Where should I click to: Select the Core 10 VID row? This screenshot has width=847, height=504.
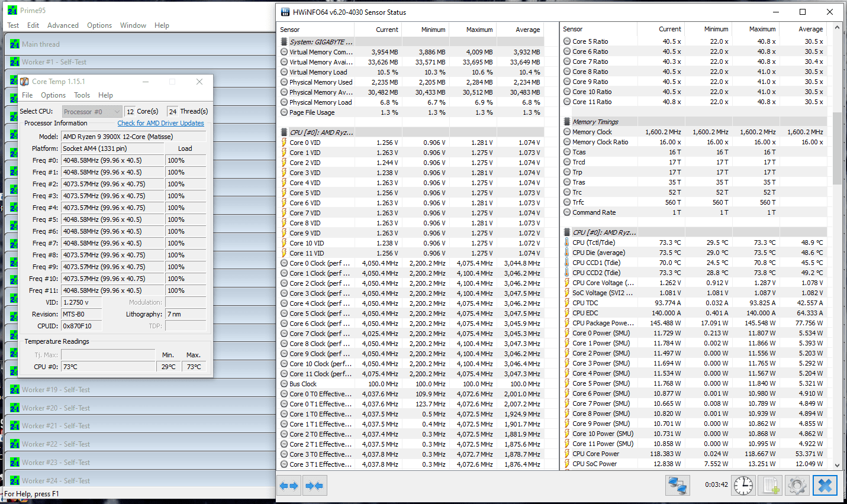pyautogui.click(x=411, y=243)
